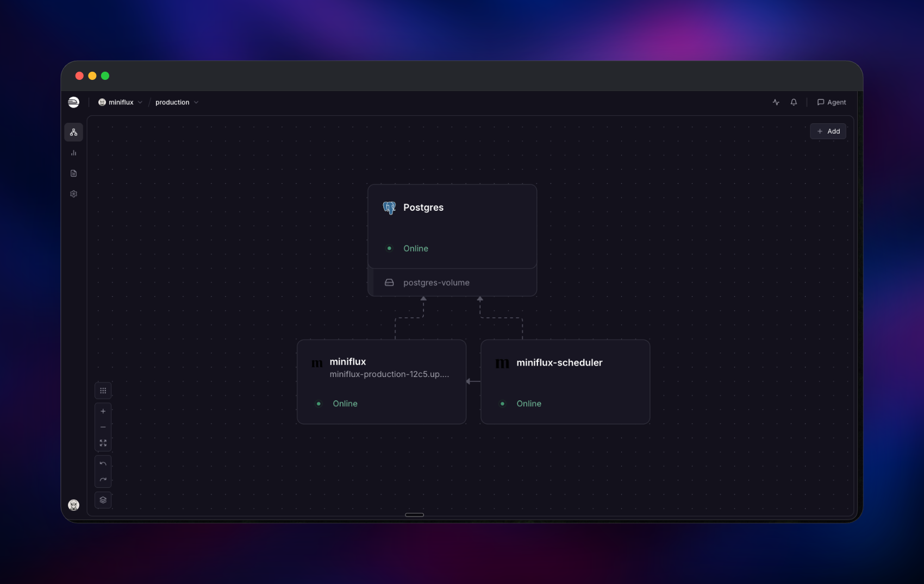924x584 pixels.
Task: Redo the canvas change
Action: [x=103, y=480]
